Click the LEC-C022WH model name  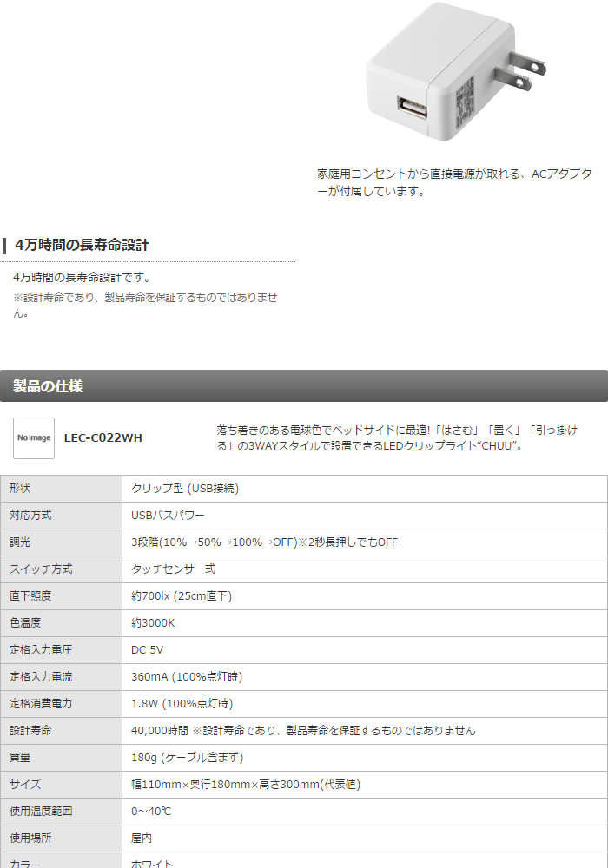[x=103, y=437]
